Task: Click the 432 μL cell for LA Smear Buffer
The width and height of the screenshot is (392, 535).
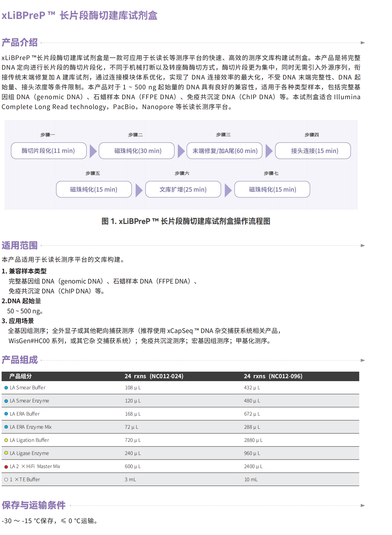Action: pos(252,388)
